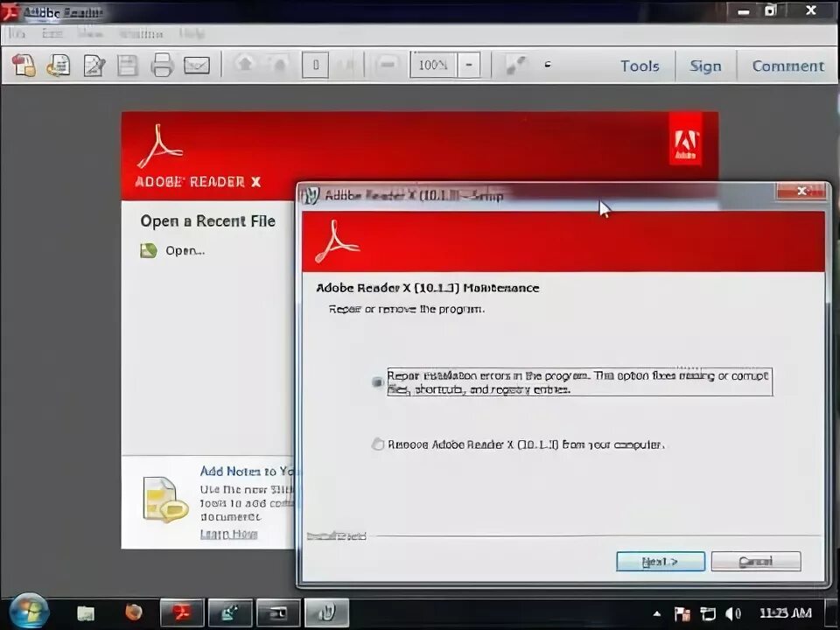Click the setup dialog title bar installer icon
840x630 pixels.
pos(311,195)
